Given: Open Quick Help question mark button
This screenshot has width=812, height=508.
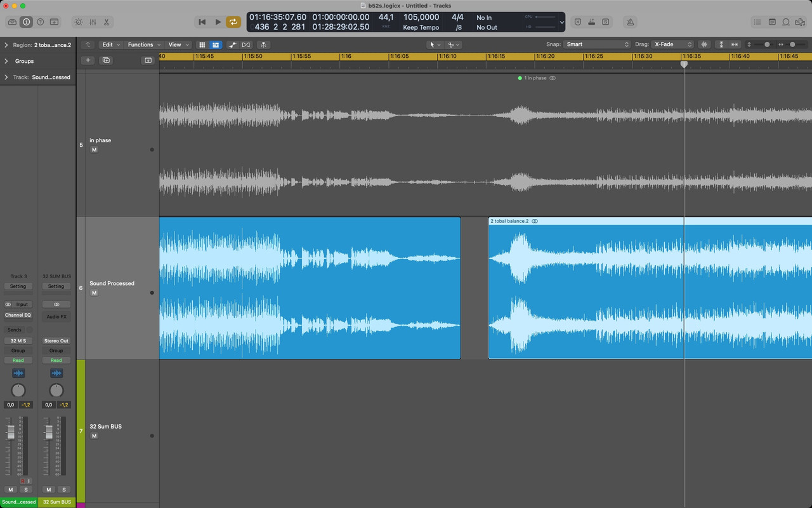Looking at the screenshot, I should (x=40, y=22).
